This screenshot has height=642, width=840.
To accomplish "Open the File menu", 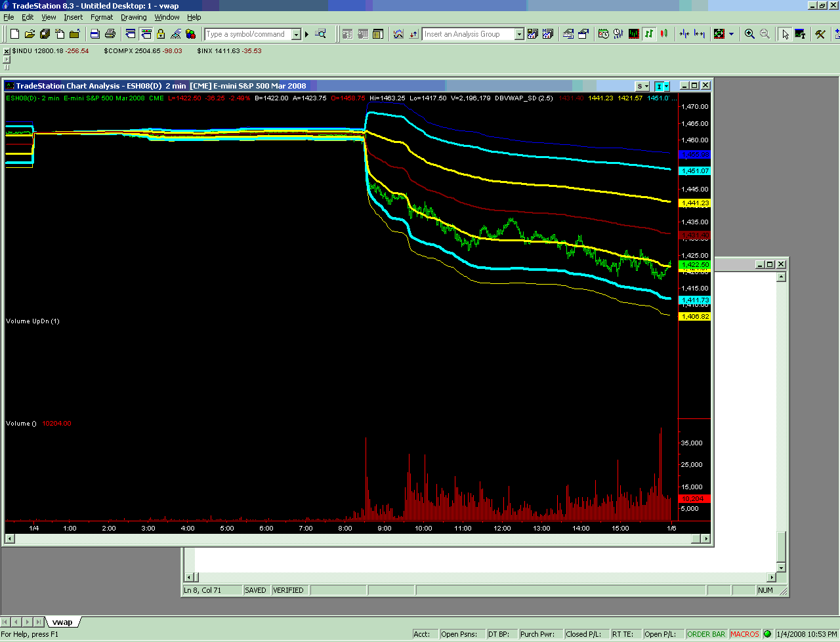I will (9, 17).
